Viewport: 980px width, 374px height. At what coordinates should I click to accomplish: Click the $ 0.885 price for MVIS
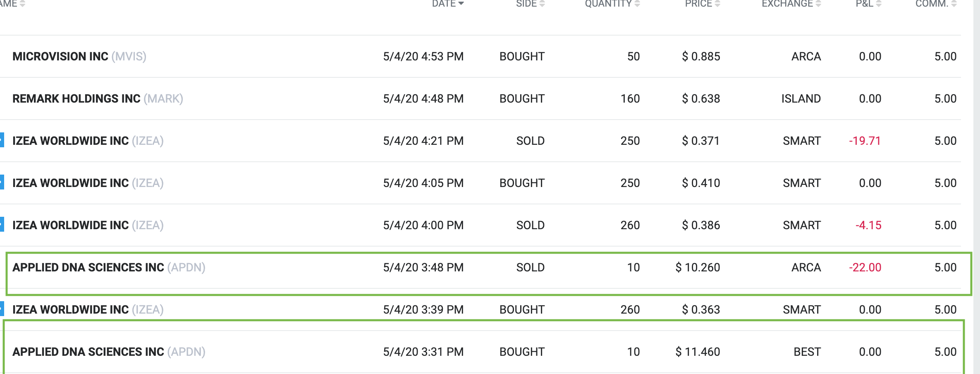coord(701,56)
